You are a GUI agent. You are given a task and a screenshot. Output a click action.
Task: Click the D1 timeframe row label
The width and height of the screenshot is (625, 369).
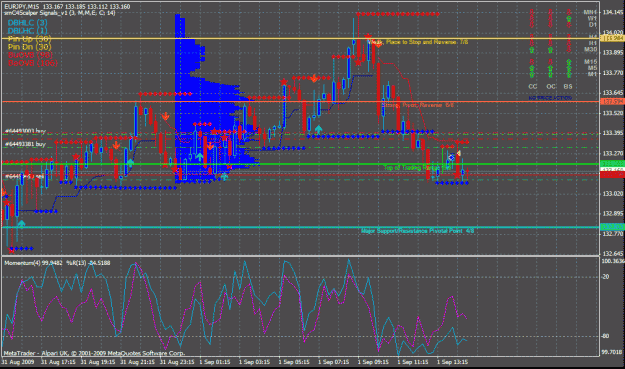tap(593, 25)
